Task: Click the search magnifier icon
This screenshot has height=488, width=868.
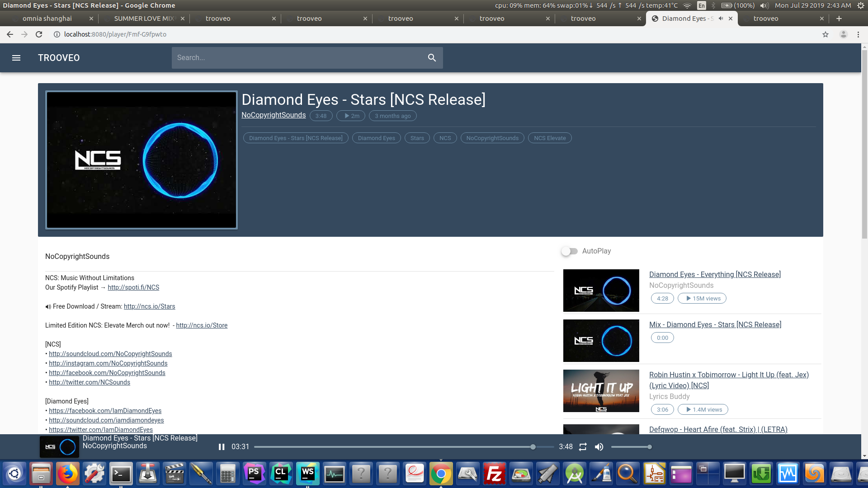Action: coord(432,58)
